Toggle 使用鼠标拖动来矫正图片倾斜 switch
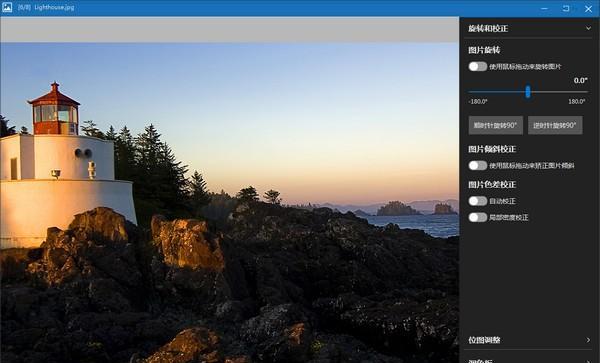 (x=478, y=166)
